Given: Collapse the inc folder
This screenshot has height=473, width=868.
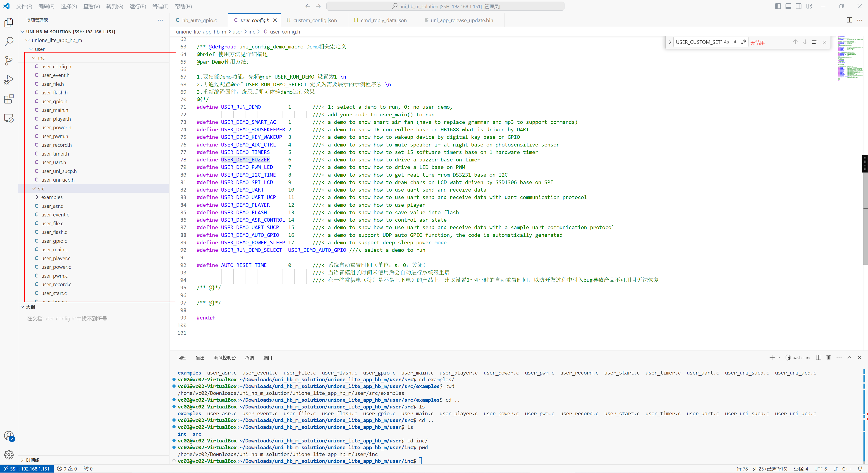Looking at the screenshot, I should (x=34, y=58).
